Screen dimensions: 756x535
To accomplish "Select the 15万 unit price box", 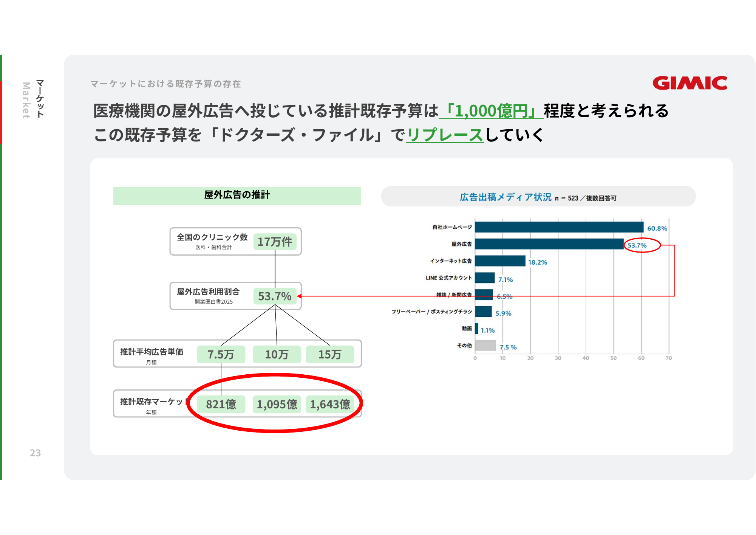I will (330, 354).
